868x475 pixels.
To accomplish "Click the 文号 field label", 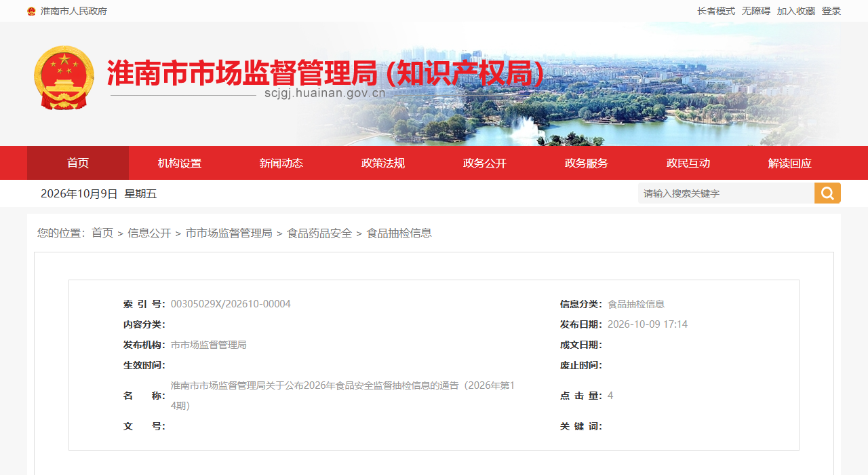I will (x=144, y=426).
